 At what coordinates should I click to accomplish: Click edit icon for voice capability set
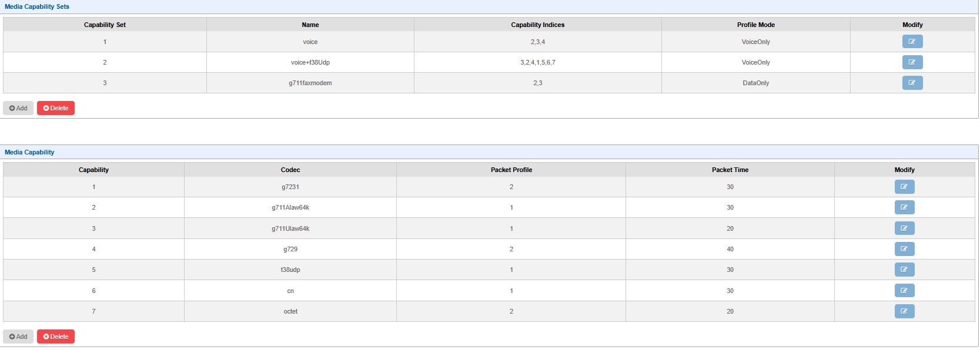click(912, 42)
